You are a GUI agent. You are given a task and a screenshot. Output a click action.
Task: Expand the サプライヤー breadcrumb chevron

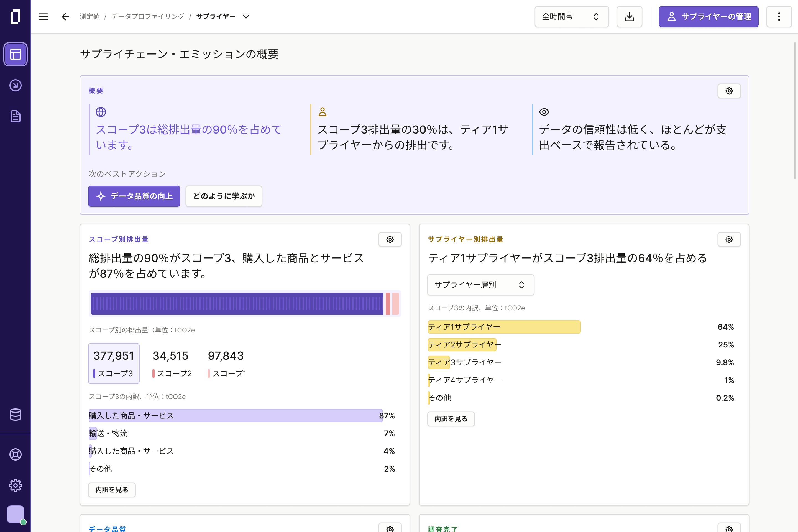point(246,17)
